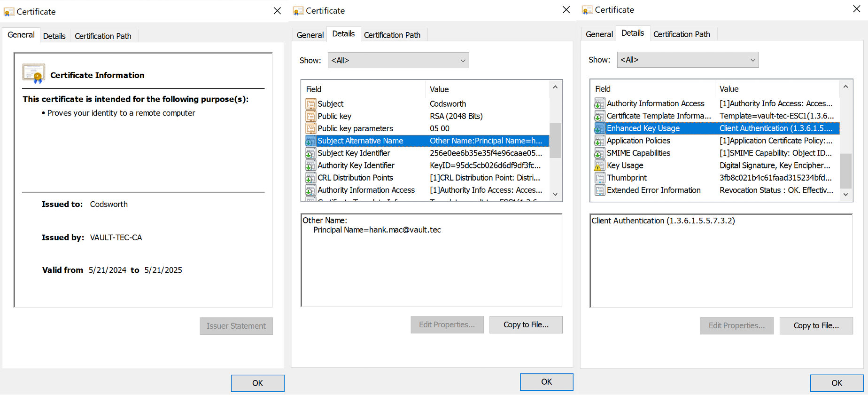Click the Subject field icon in the list
Screen dimensions: 868x395
pyautogui.click(x=310, y=104)
